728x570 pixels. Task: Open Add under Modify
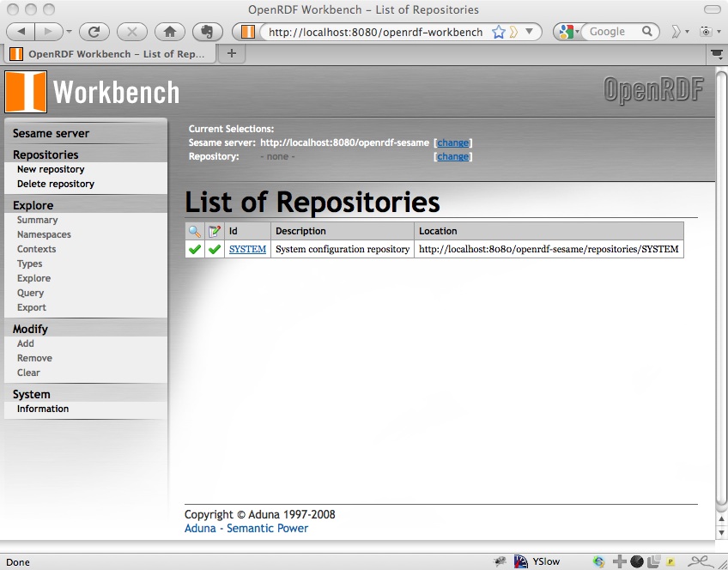point(26,343)
